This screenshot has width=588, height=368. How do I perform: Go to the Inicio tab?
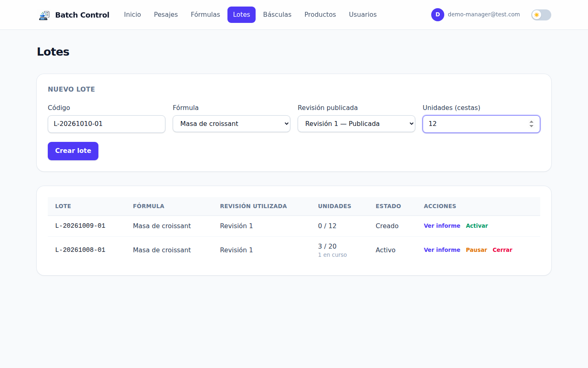click(132, 15)
